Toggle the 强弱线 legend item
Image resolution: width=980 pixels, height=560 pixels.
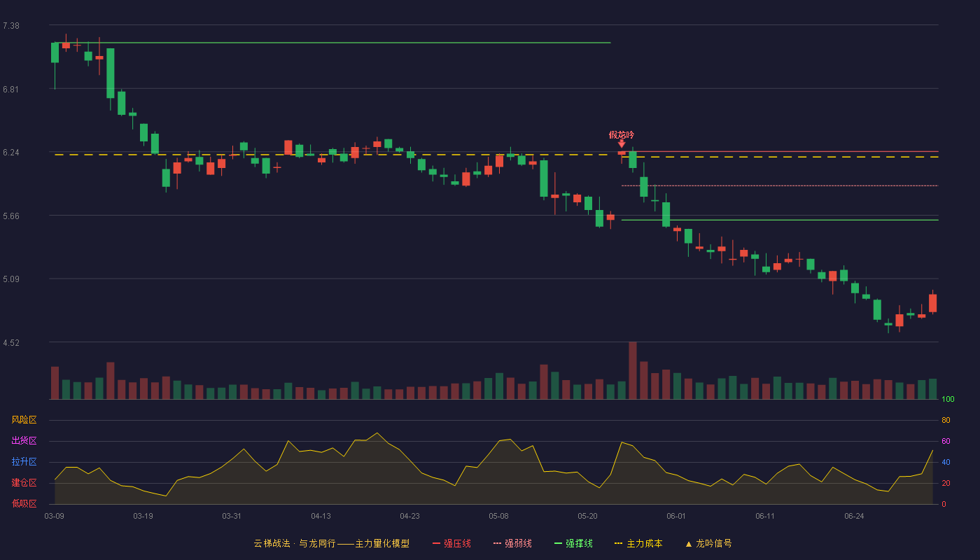point(512,543)
